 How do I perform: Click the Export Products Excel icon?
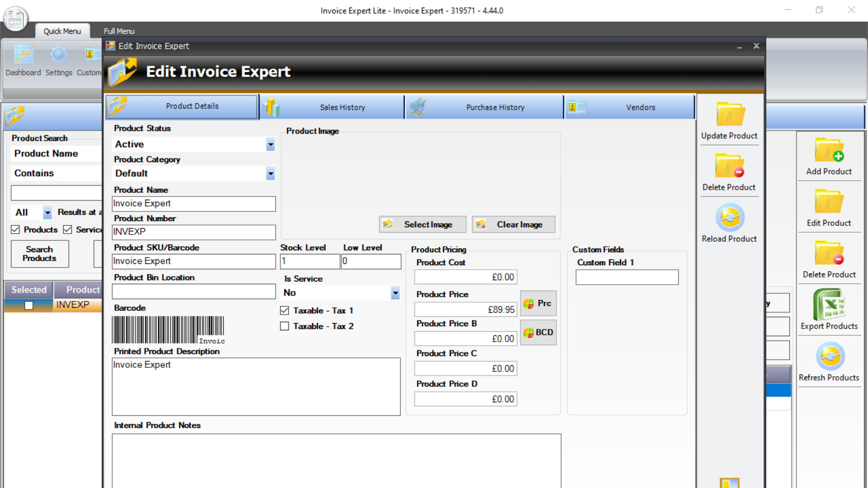829,304
